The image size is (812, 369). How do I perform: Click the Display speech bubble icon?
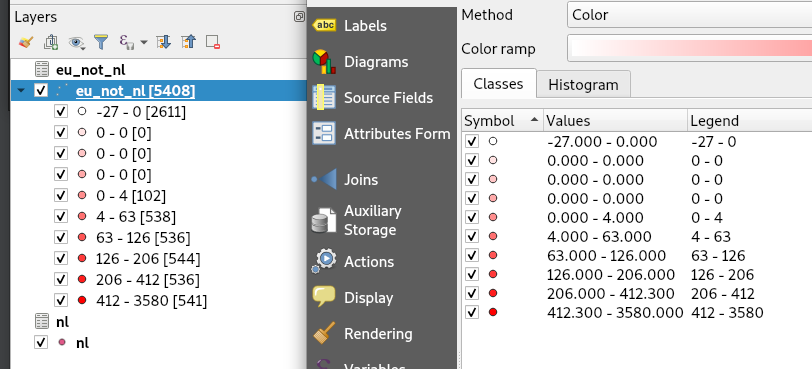pyautogui.click(x=324, y=297)
